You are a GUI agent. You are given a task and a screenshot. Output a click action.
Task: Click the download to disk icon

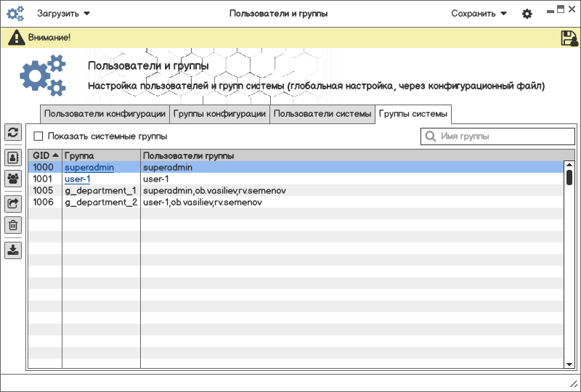coord(13,250)
